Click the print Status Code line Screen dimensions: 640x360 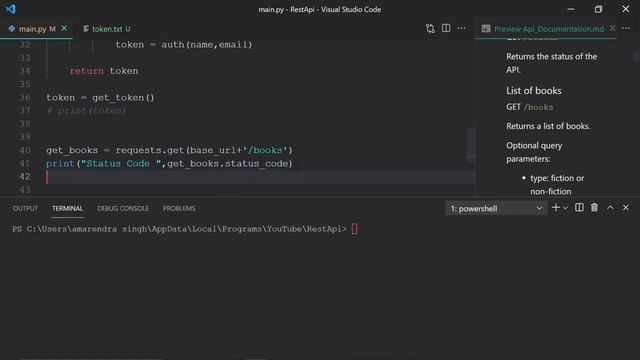169,164
